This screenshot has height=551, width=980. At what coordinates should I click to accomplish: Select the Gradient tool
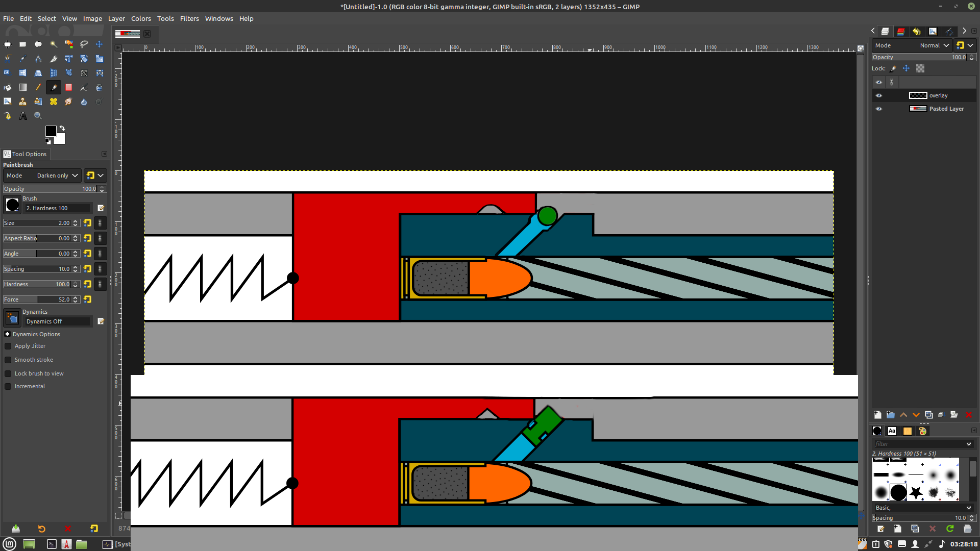pyautogui.click(x=22, y=87)
